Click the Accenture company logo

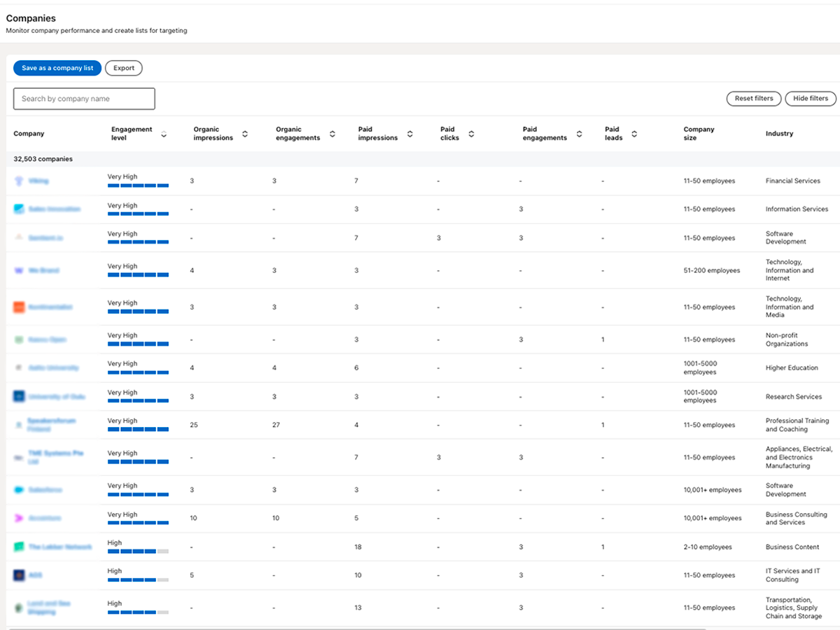[19, 518]
